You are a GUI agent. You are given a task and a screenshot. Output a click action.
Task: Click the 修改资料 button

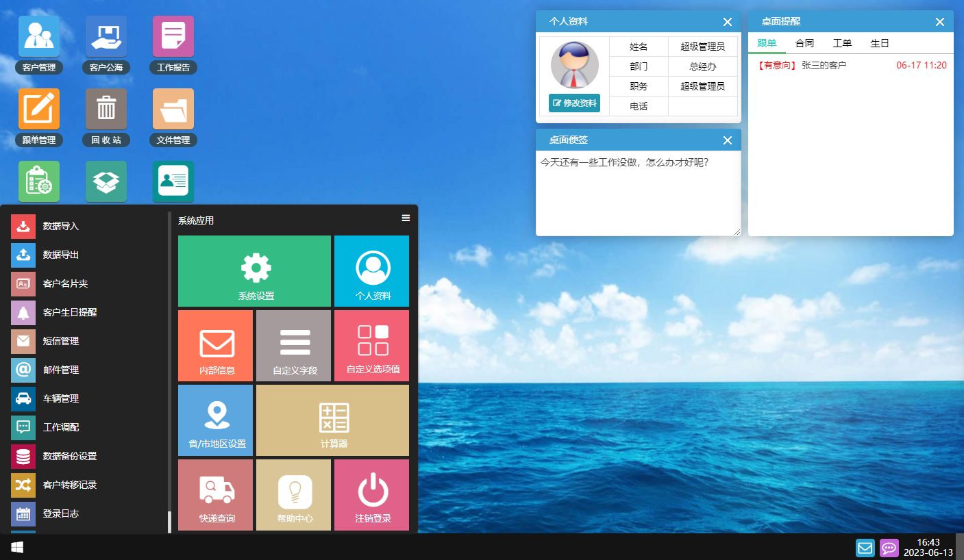(x=574, y=103)
